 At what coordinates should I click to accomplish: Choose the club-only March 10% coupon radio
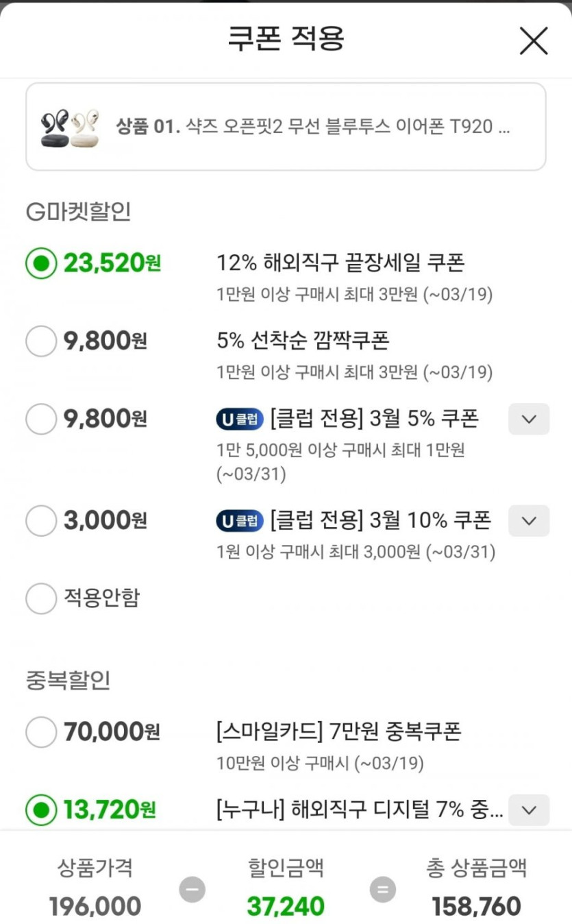(x=41, y=521)
